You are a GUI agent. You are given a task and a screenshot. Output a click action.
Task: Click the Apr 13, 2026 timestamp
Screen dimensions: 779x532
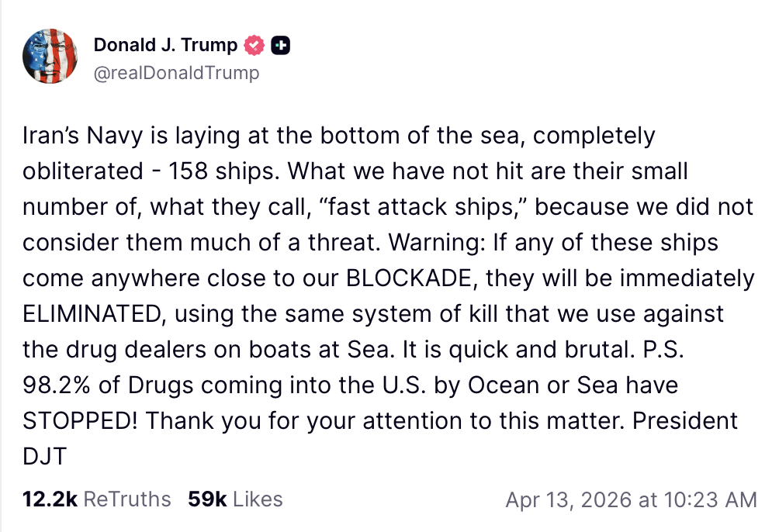(x=631, y=499)
